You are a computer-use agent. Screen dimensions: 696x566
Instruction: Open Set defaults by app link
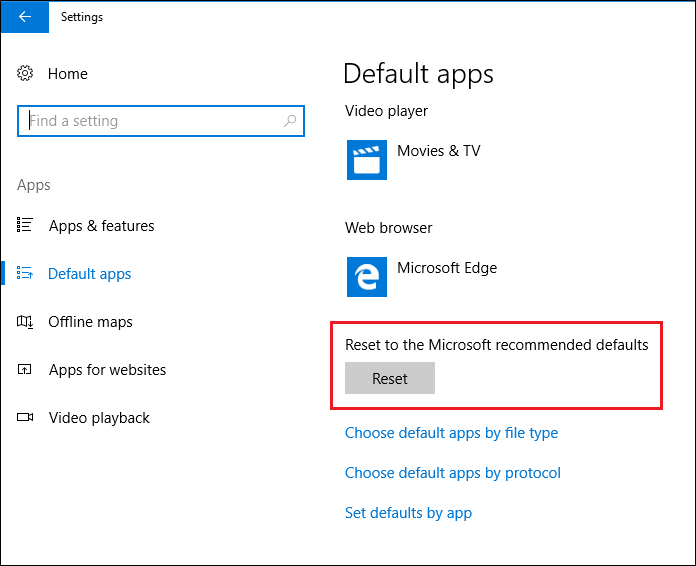coord(408,513)
